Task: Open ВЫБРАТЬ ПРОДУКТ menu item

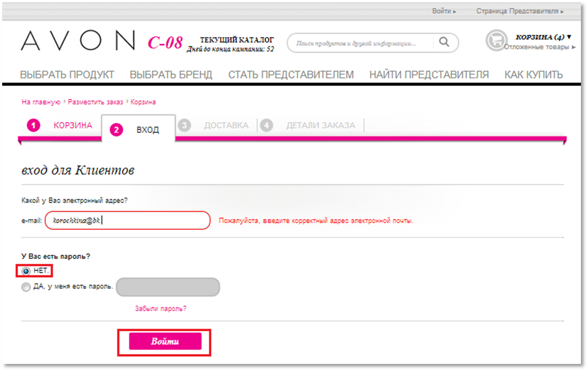Action: pyautogui.click(x=67, y=75)
